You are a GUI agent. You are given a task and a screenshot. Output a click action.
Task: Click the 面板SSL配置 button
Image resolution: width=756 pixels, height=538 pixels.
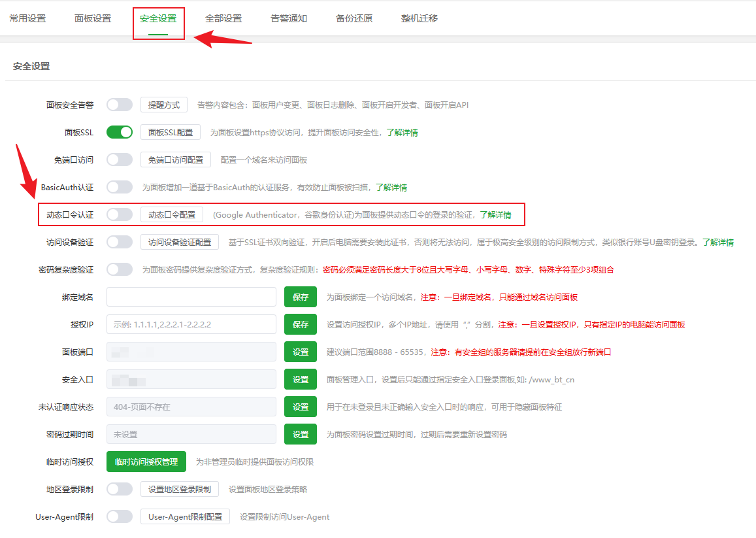tap(171, 132)
